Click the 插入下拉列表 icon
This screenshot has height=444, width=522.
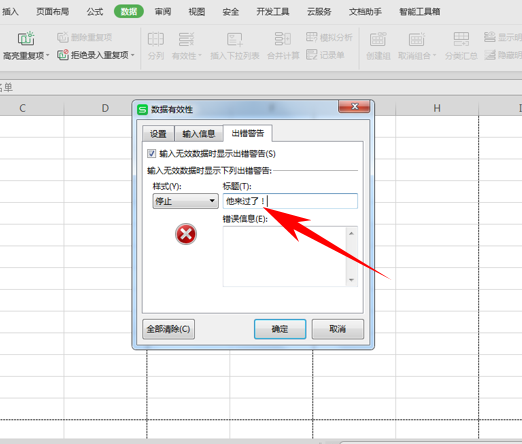(235, 39)
